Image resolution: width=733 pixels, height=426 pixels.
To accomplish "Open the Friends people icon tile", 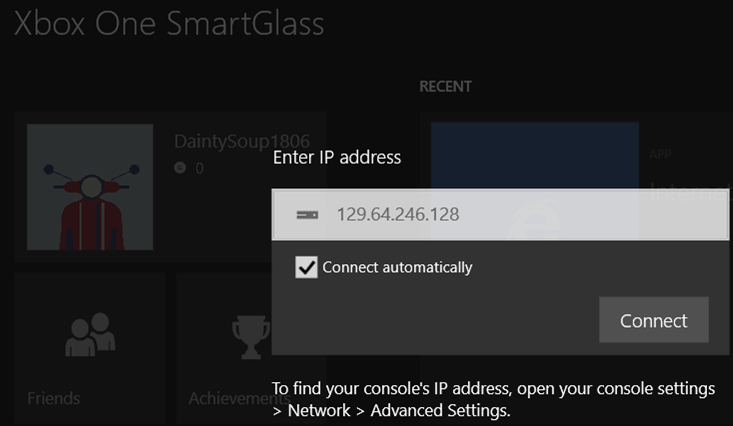I will pos(90,334).
